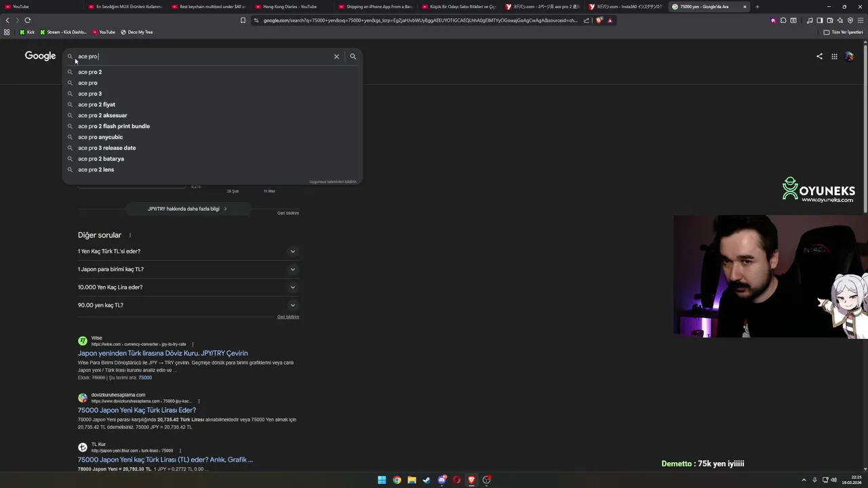Open Steam from the taskbar

[x=427, y=480]
